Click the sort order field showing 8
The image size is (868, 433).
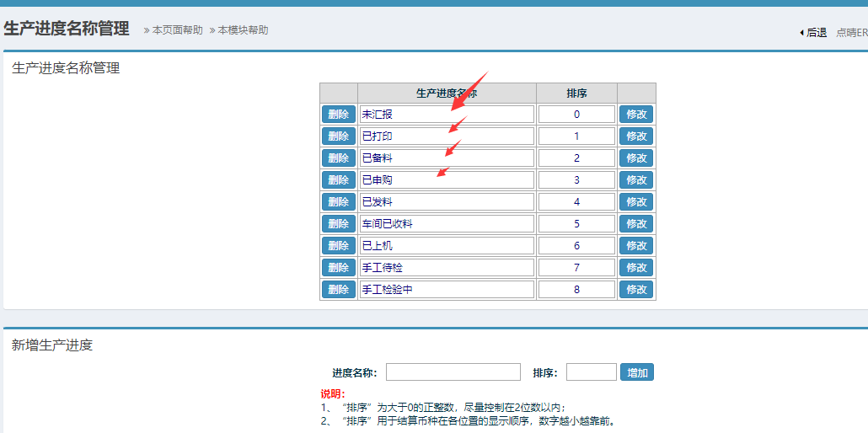[x=576, y=290]
